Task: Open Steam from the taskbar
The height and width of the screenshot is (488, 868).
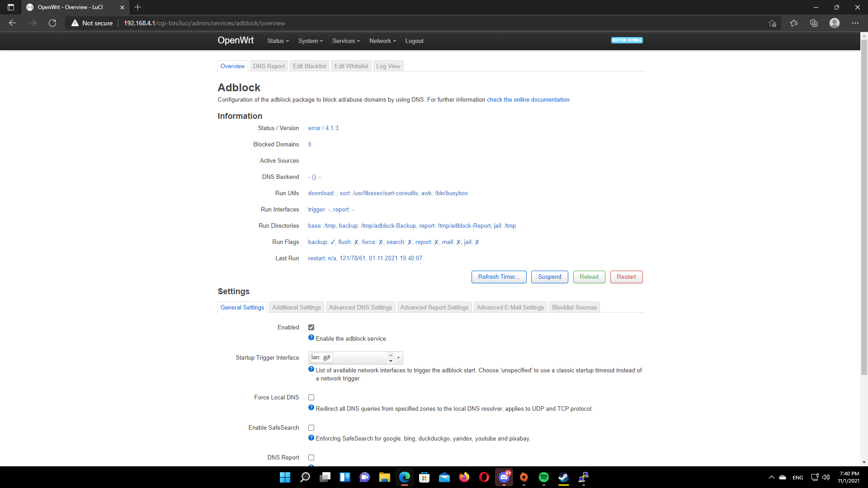Action: tap(563, 477)
